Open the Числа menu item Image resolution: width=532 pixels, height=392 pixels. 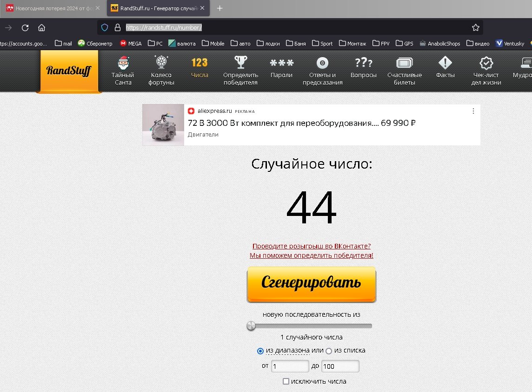click(199, 67)
